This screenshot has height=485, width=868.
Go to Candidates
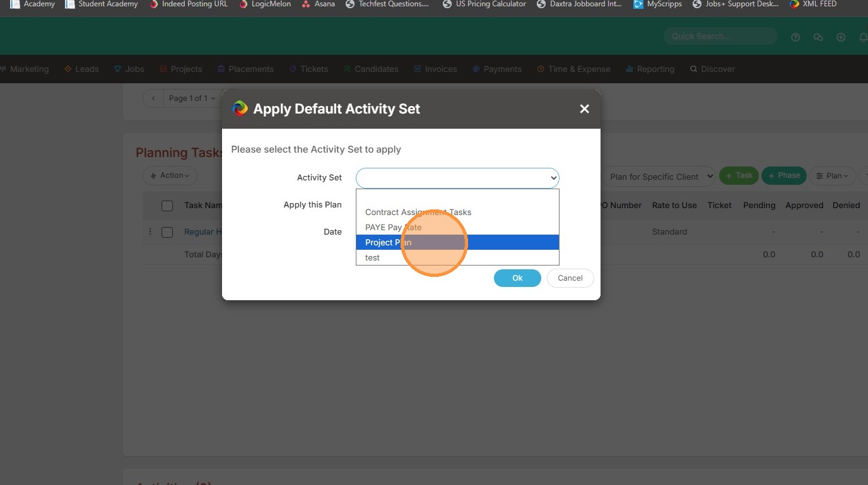coord(371,69)
